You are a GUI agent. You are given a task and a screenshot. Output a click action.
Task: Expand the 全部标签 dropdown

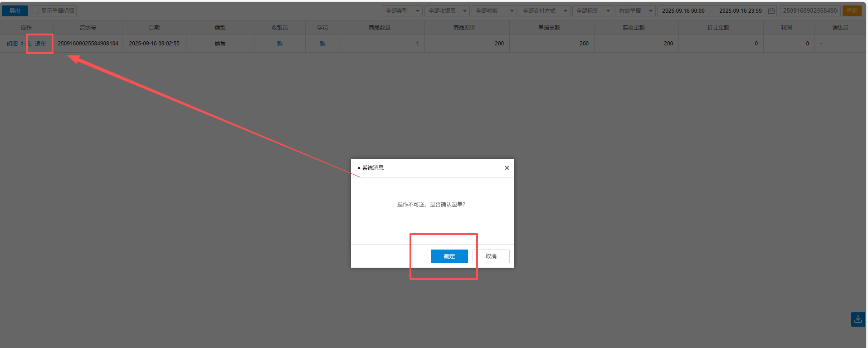[592, 11]
